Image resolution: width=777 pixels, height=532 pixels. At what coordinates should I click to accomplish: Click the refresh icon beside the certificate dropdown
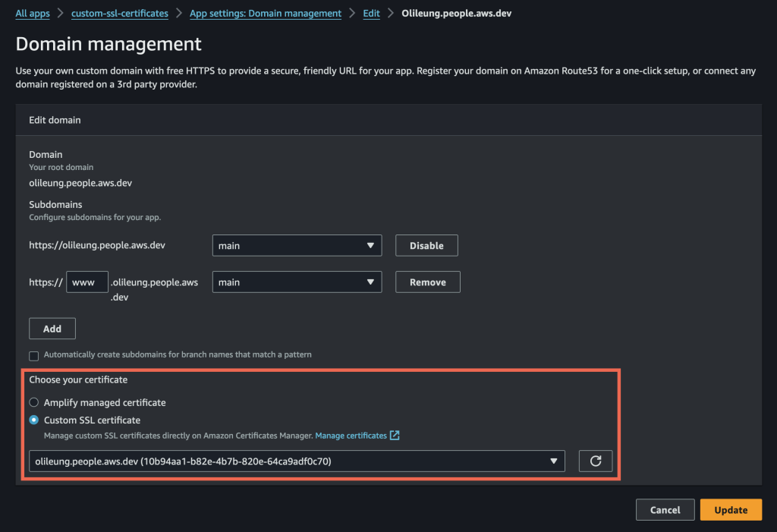pos(596,461)
